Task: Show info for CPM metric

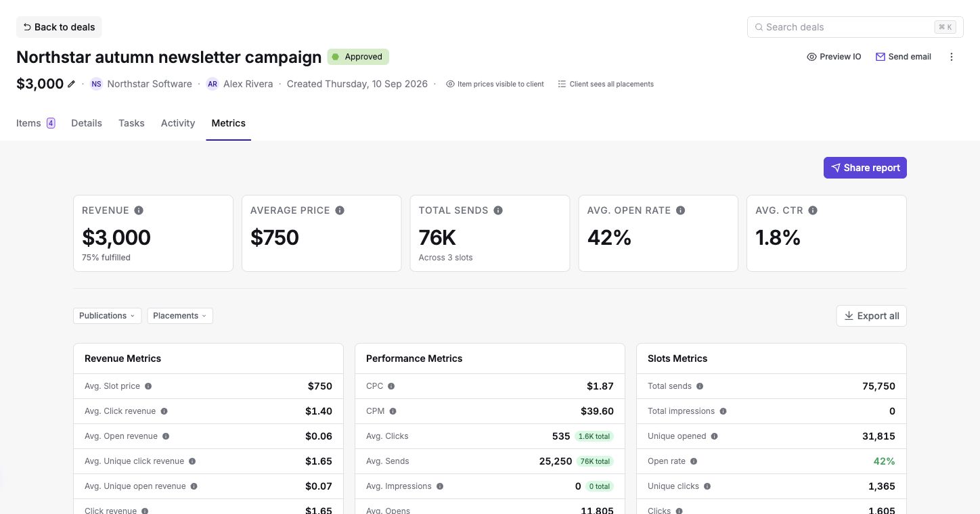Action: coord(393,411)
